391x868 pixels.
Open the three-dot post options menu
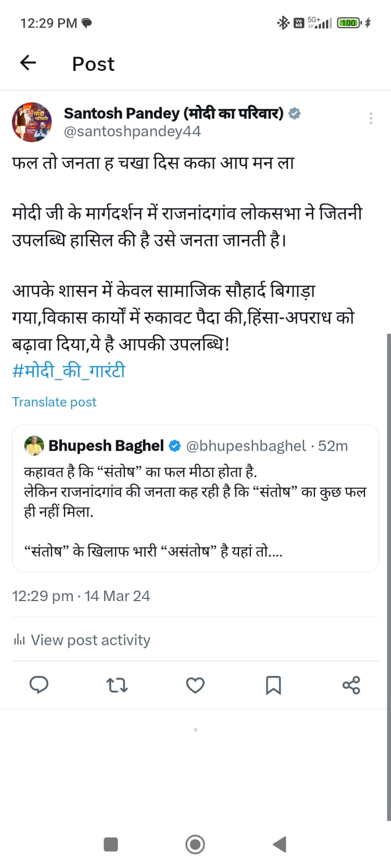coord(370,118)
